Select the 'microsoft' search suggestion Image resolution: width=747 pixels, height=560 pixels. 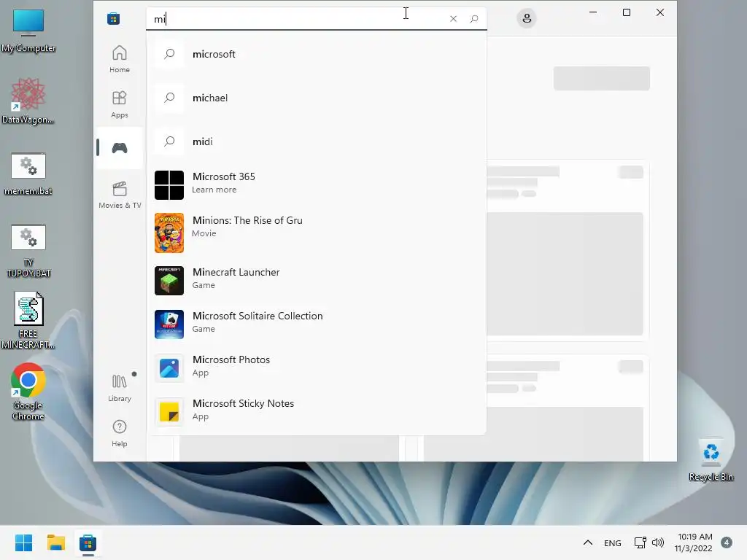click(317, 54)
